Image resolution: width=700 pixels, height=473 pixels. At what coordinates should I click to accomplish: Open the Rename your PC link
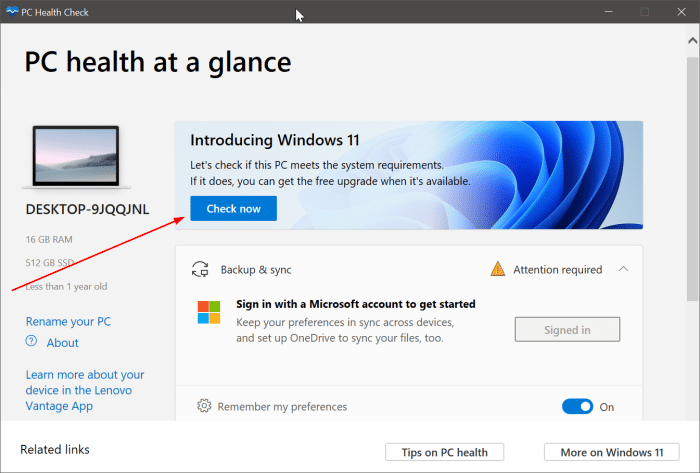(x=68, y=321)
